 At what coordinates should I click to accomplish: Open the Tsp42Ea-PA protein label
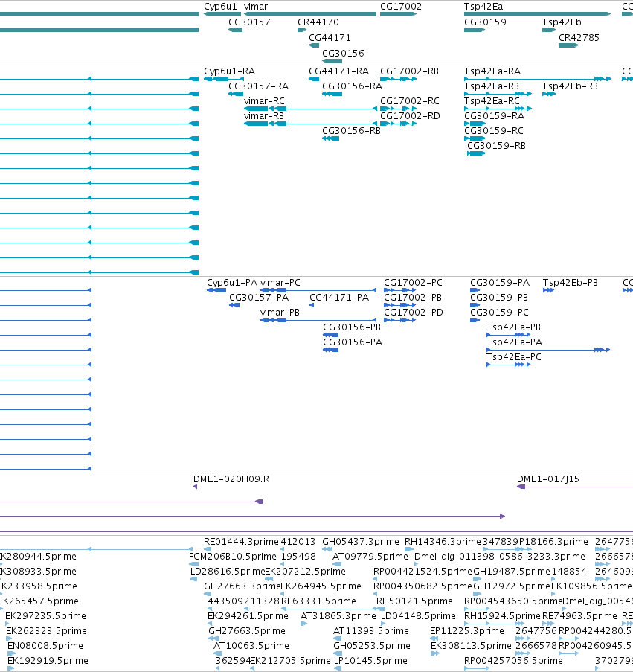pos(515,342)
